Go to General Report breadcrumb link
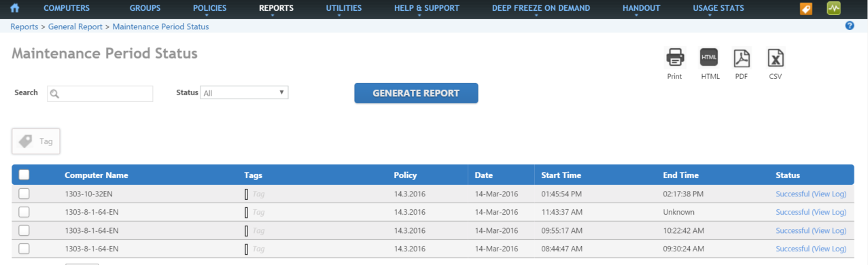This screenshot has width=868, height=265. tap(75, 26)
